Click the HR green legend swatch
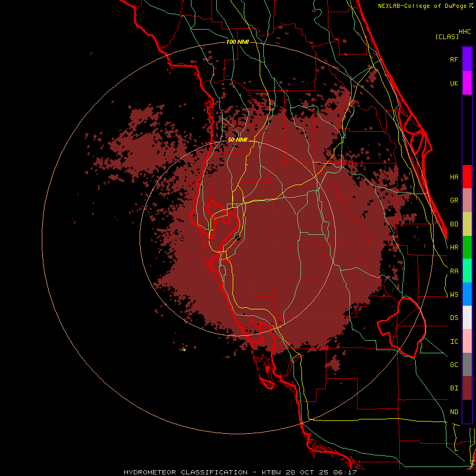Viewport: 476px width, 476px height. click(467, 248)
